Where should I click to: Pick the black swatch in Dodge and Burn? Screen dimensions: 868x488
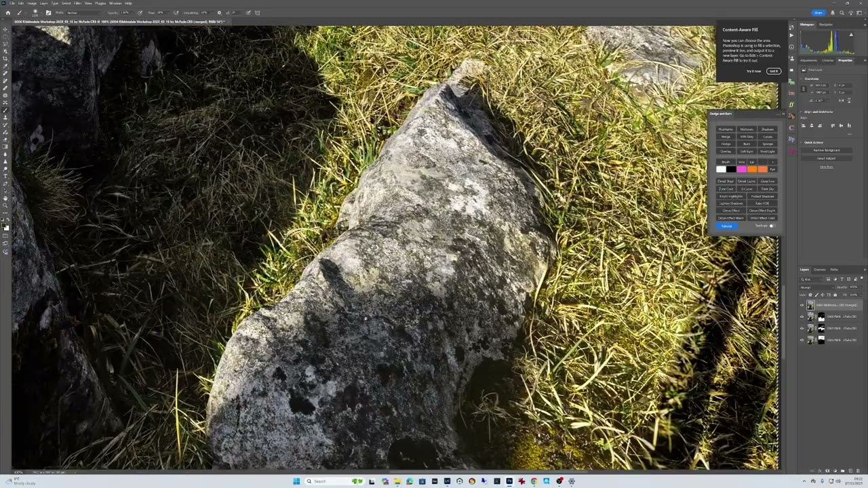click(731, 169)
